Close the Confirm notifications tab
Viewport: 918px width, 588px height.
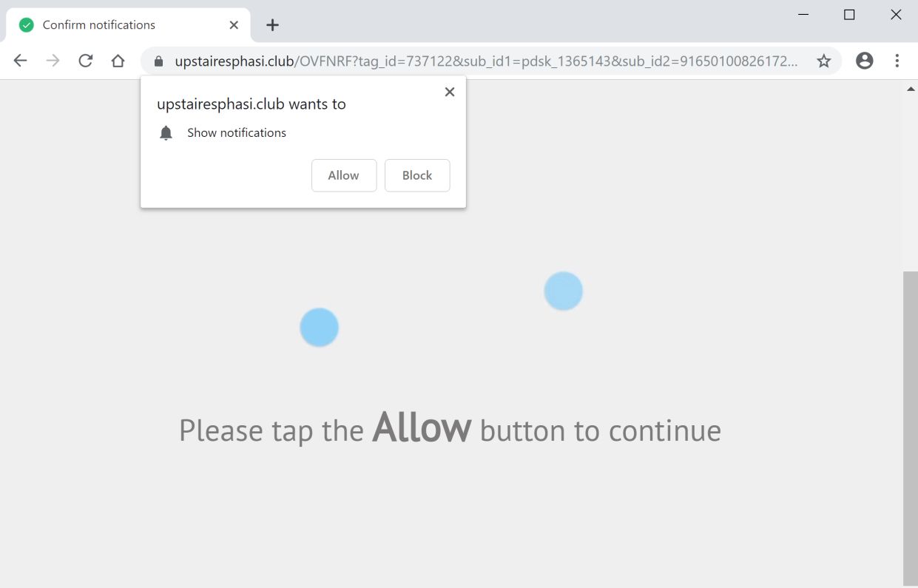(234, 25)
